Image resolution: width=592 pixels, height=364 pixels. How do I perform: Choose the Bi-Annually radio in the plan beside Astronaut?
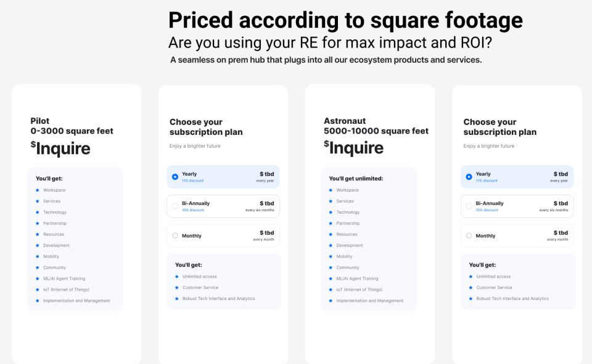(469, 206)
